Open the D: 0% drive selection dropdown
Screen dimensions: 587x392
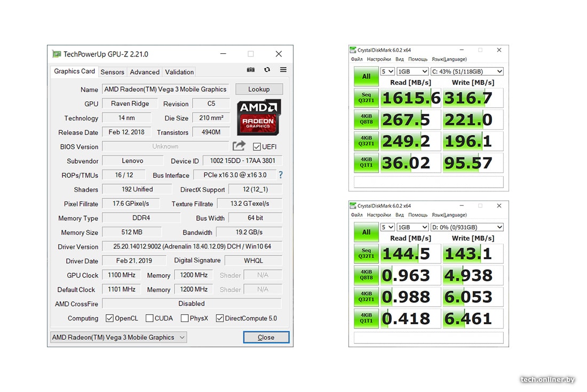pyautogui.click(x=467, y=227)
